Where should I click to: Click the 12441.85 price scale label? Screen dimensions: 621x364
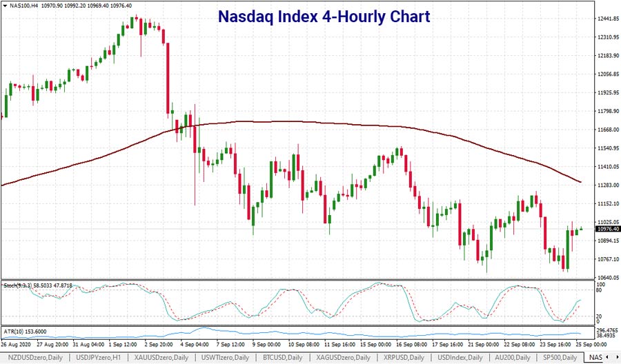609,19
